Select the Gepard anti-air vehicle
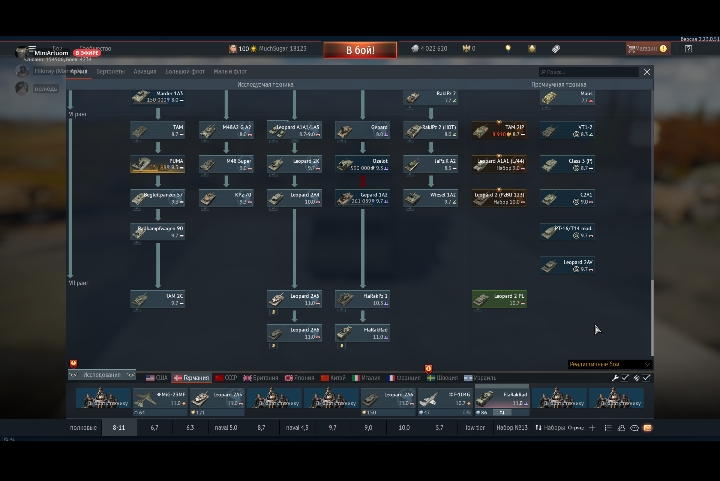720x481 pixels. (x=363, y=130)
